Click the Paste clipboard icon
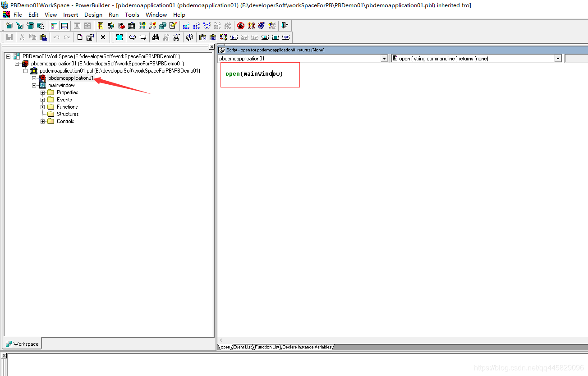This screenshot has height=376, width=588. pos(43,37)
